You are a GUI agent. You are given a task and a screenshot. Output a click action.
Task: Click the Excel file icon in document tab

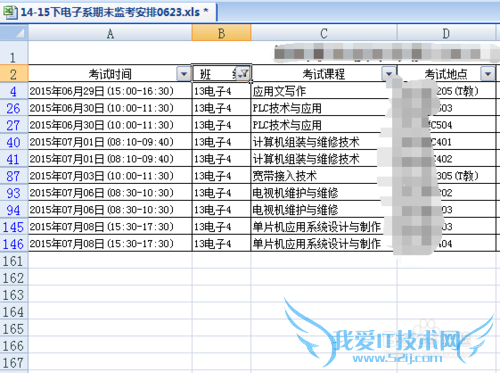click(x=10, y=12)
